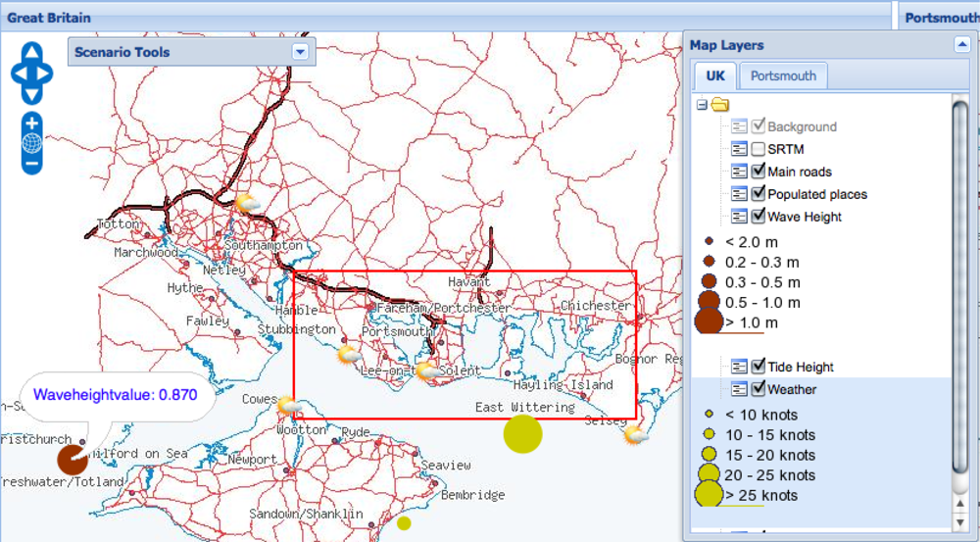Select the Populated places layer label
Viewport: 980px width, 542px height.
click(x=816, y=194)
